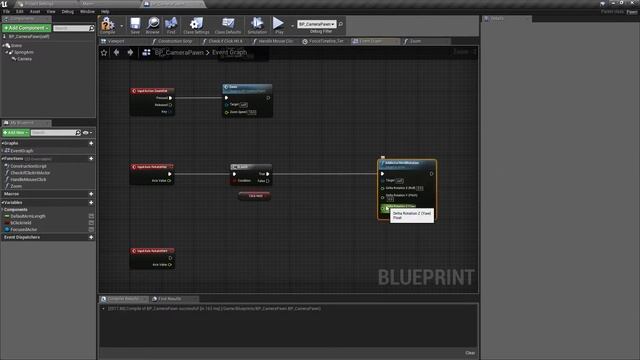Click the Find binoculars icon in toolbar

click(171, 25)
